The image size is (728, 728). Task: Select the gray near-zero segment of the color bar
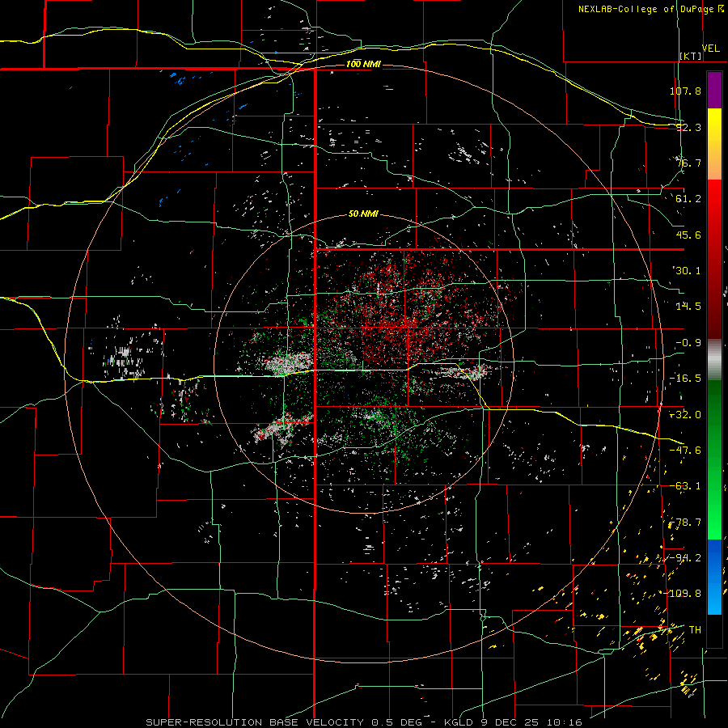[x=714, y=360]
